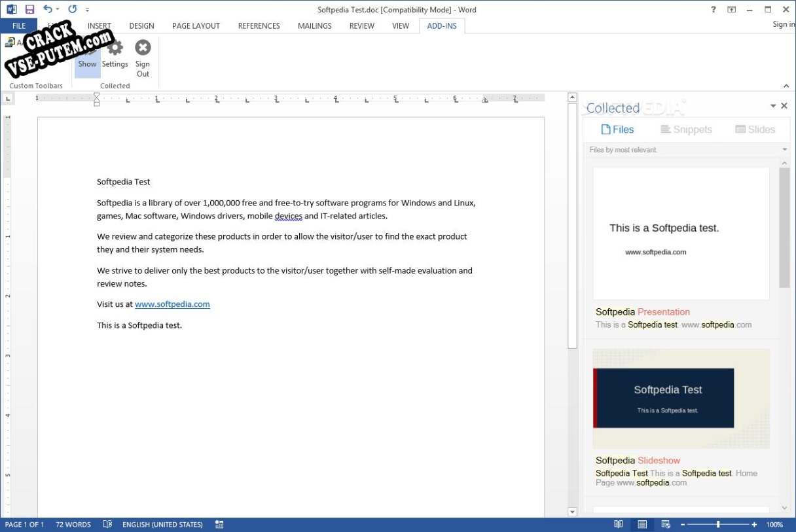
Task: Click the Softpedia Test heading text
Action: 124,182
